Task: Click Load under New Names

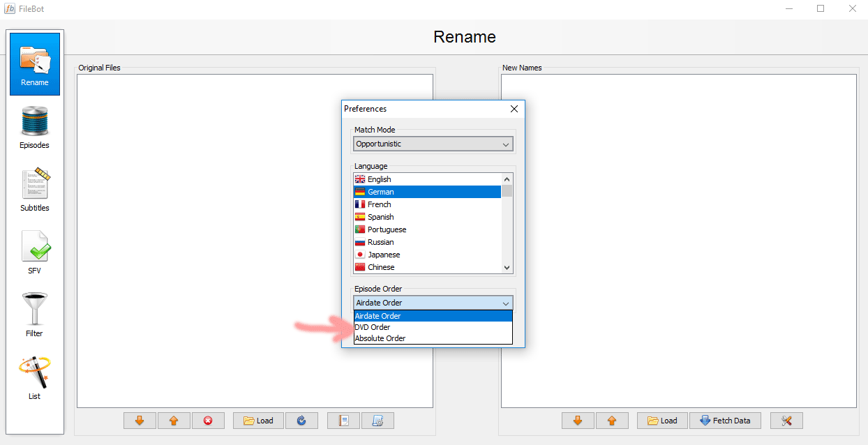Action: [662, 421]
